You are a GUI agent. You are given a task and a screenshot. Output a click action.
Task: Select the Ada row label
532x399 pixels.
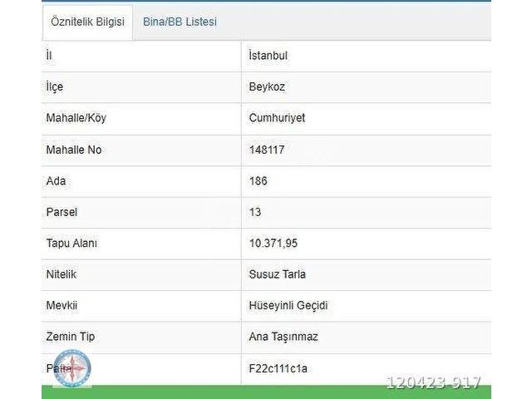56,181
